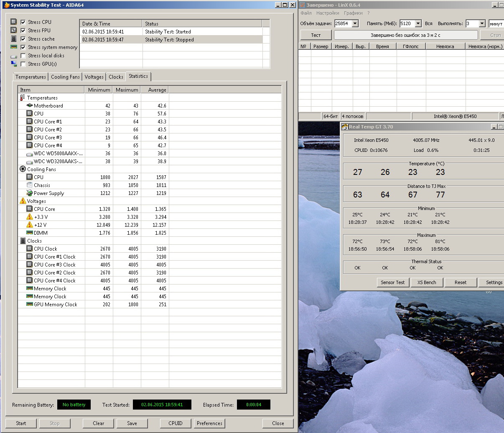Click the Тест button in LinX
Screen dimensions: 504x433
click(316, 35)
